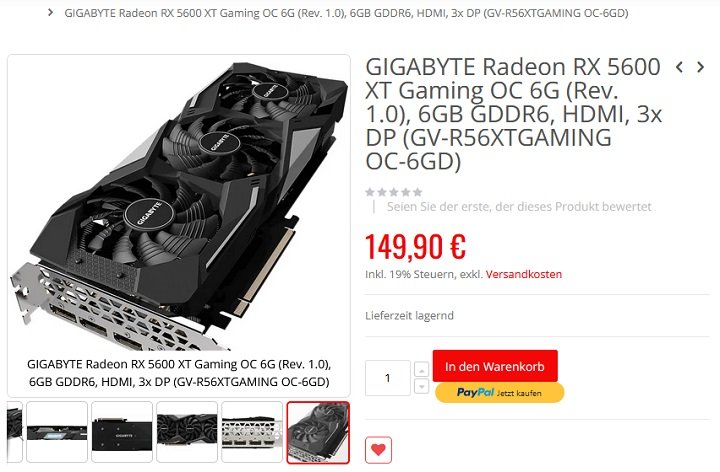This screenshot has height=472, width=720.
Task: Add product with In den Warenkorb
Action: 495,366
